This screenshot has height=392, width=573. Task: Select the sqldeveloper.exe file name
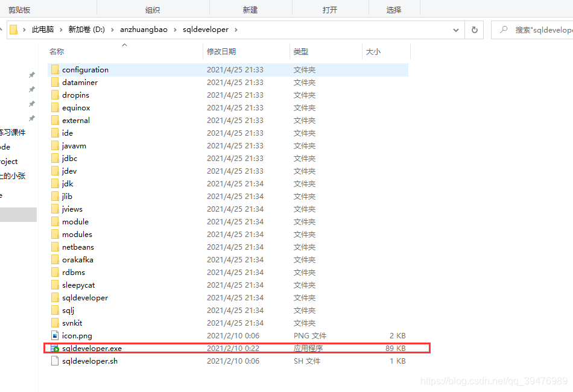(x=92, y=348)
